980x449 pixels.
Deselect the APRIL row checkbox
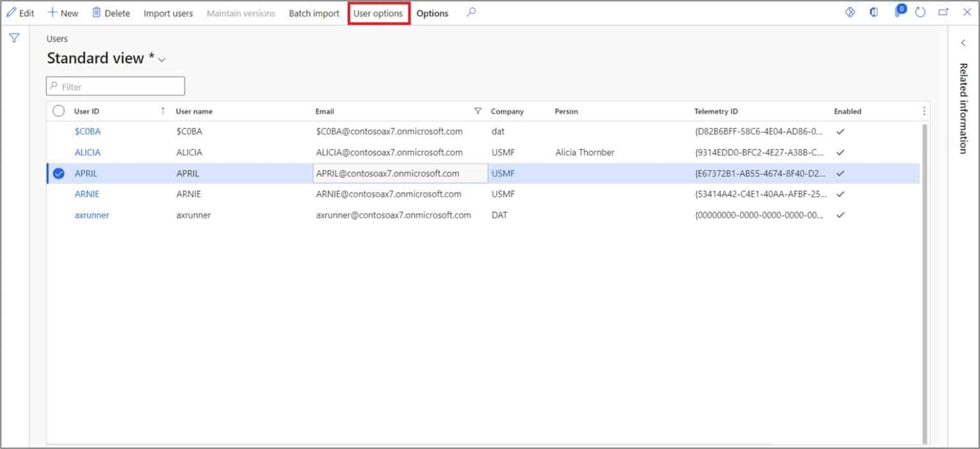point(59,173)
